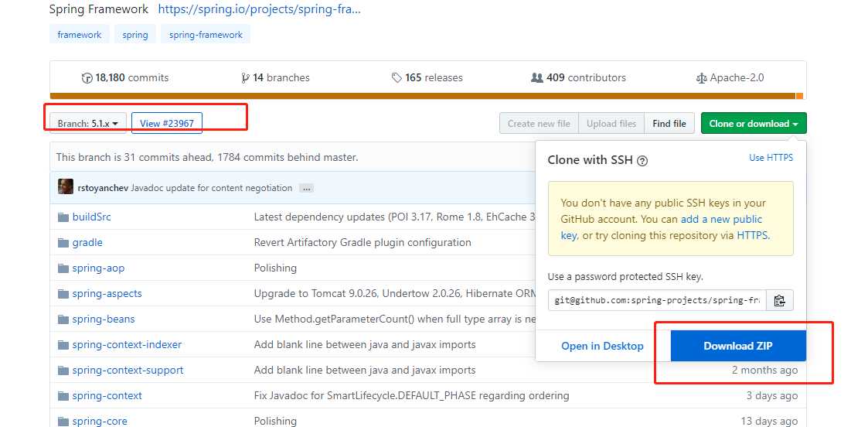The width and height of the screenshot is (868, 427).
Task: Click the spring-beans folder icon
Action: tap(63, 319)
